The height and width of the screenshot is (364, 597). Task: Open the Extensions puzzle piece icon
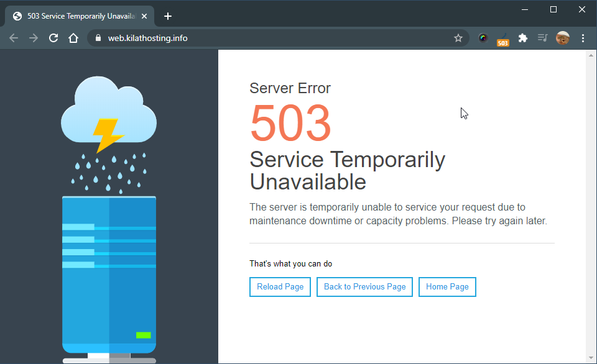click(x=523, y=38)
